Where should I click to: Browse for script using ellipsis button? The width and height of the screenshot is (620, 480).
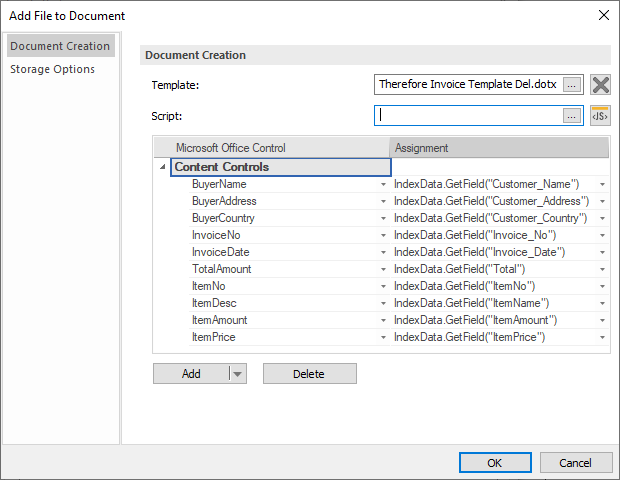click(571, 116)
